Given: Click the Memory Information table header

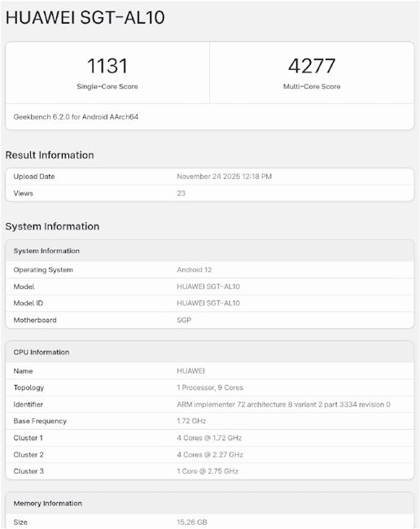Looking at the screenshot, I should pos(210,503).
